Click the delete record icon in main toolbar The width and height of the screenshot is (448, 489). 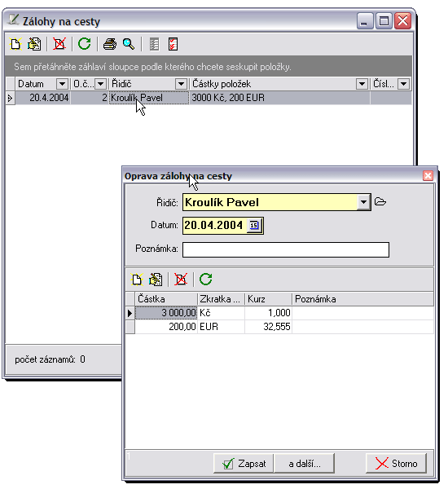pos(59,44)
